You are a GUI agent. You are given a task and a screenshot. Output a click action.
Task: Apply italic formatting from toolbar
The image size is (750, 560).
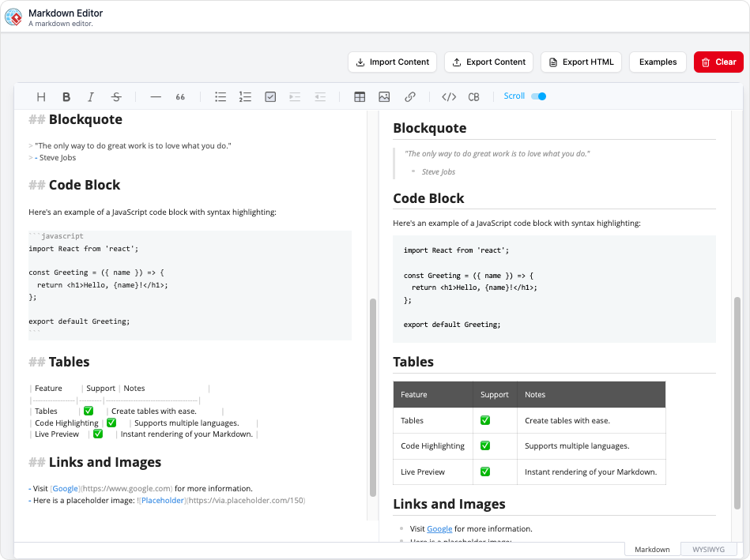(91, 97)
